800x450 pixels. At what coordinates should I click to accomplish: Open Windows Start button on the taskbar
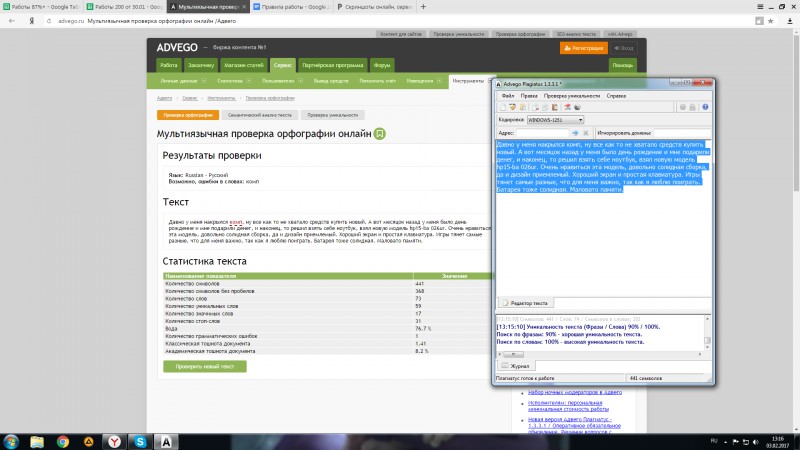click(11, 442)
